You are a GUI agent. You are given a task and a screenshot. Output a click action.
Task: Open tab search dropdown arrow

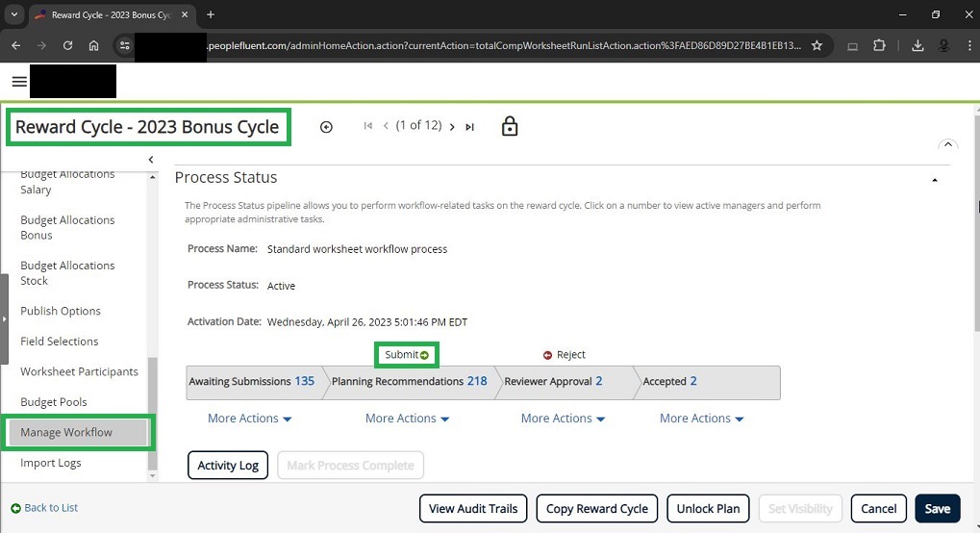click(x=14, y=14)
